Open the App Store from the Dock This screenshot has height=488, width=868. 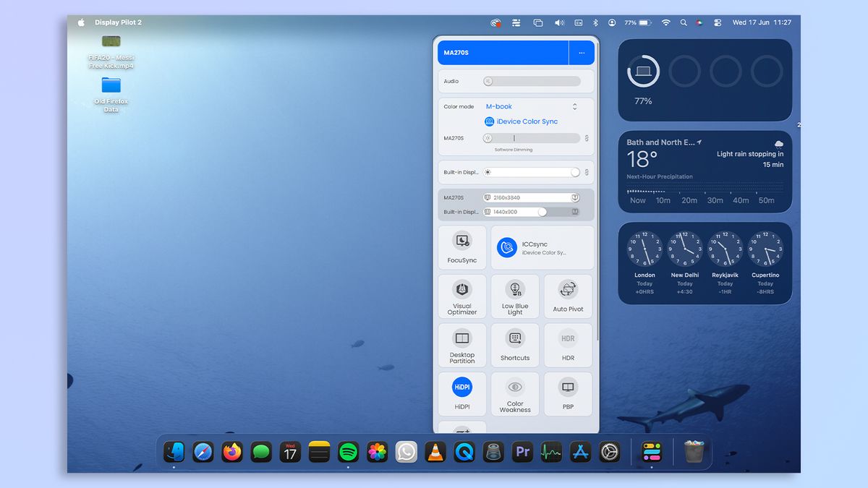click(580, 452)
